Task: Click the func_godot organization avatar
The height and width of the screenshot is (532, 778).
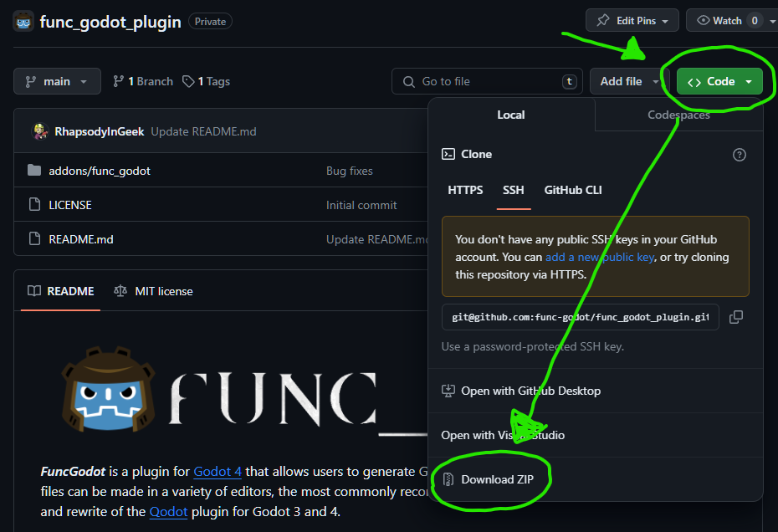Action: point(23,21)
